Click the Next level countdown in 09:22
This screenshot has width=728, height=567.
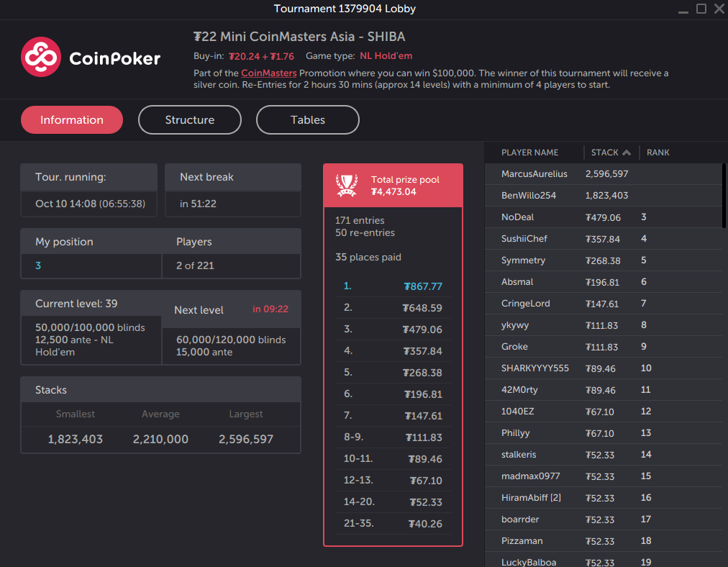(270, 309)
